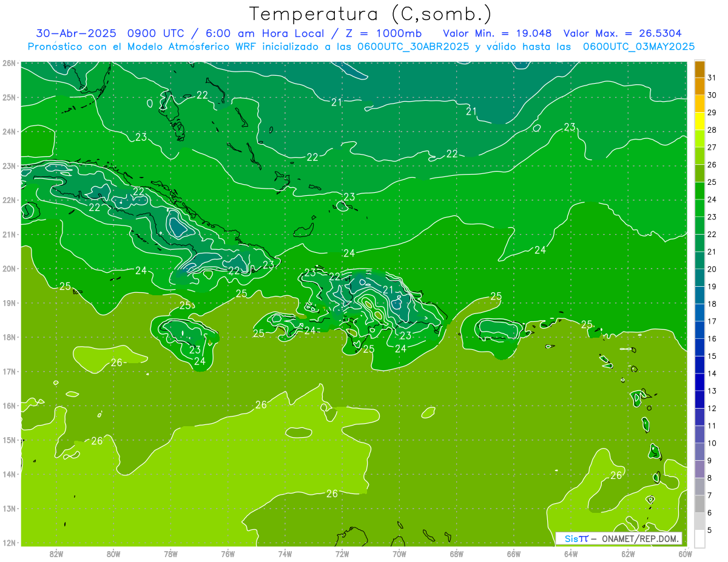
Task: Click the olive-green swatch between 25 and 26
Action: coord(699,173)
